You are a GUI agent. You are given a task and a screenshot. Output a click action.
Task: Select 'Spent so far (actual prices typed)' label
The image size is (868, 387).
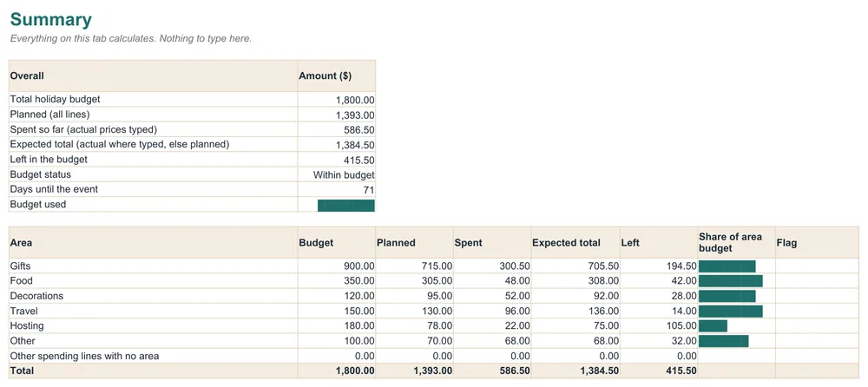click(x=83, y=129)
